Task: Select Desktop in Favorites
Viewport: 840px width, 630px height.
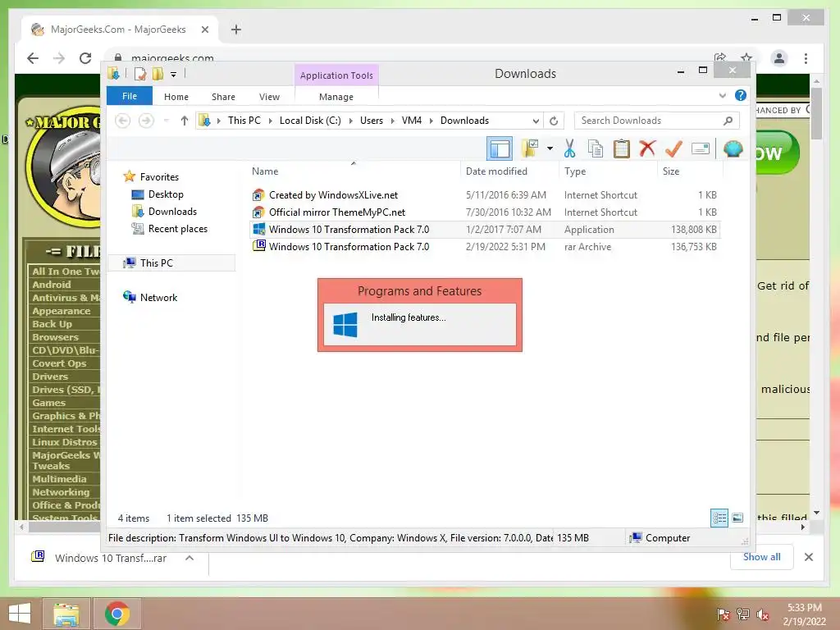Action: (x=166, y=194)
